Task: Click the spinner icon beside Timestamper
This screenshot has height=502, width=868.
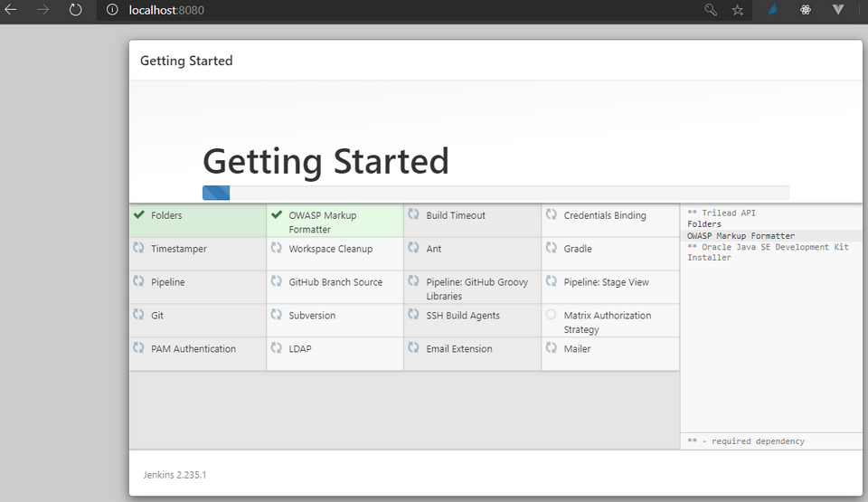Action: pyautogui.click(x=138, y=247)
